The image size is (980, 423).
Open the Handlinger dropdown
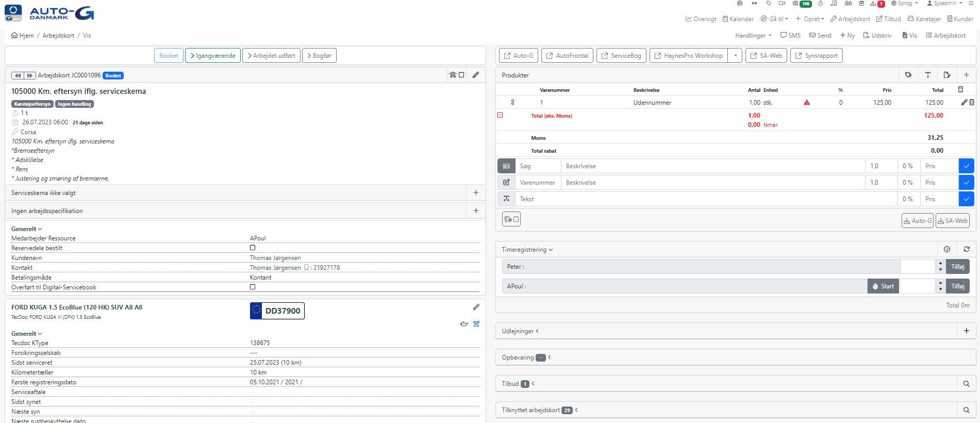pos(753,36)
